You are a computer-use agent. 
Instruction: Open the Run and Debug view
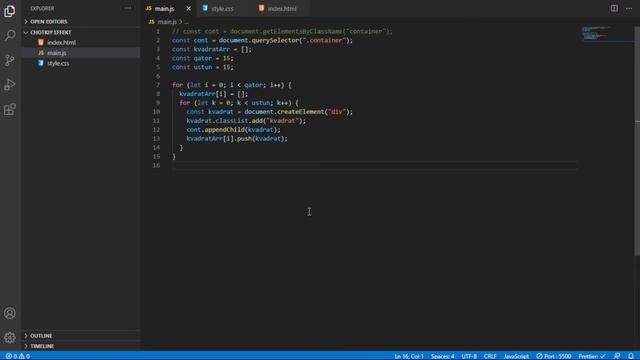10,84
